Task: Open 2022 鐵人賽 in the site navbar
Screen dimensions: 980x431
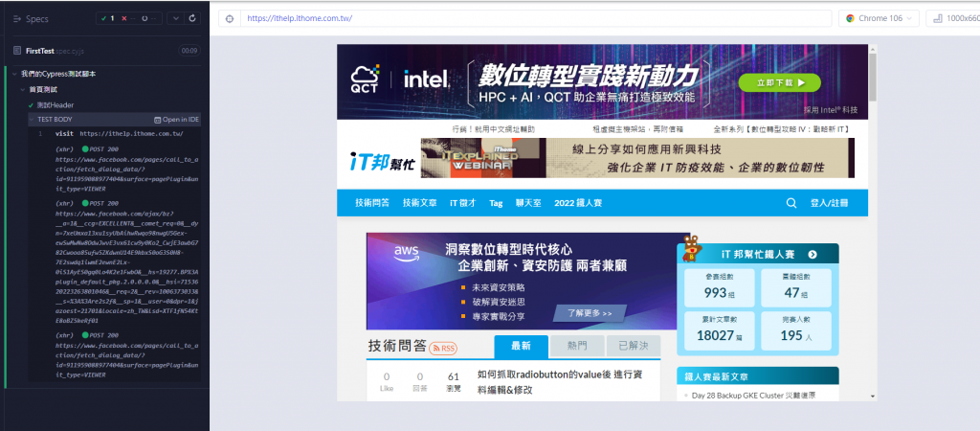Action: click(x=578, y=203)
